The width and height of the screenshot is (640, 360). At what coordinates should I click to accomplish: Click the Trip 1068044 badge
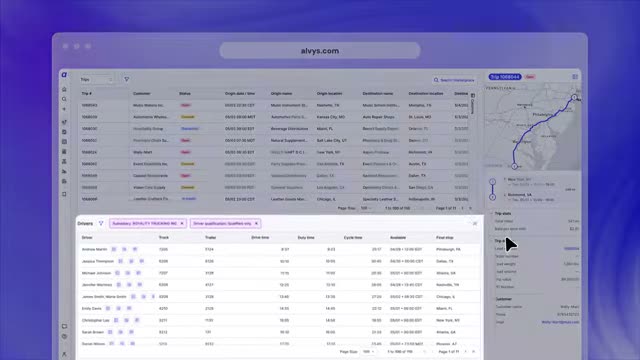point(505,77)
